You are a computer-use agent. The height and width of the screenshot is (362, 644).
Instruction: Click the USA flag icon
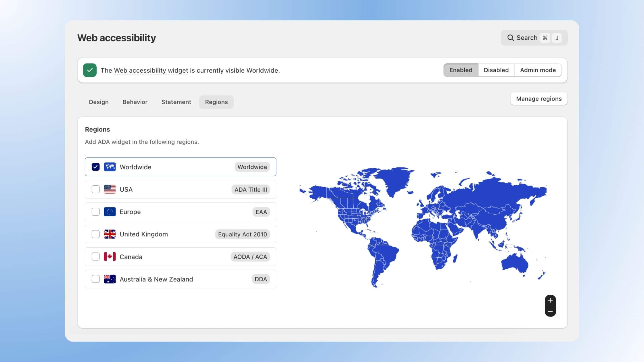[x=110, y=189]
